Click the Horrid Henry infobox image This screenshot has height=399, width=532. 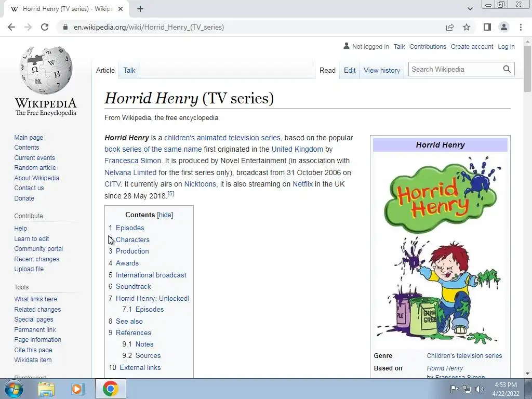tap(440, 250)
